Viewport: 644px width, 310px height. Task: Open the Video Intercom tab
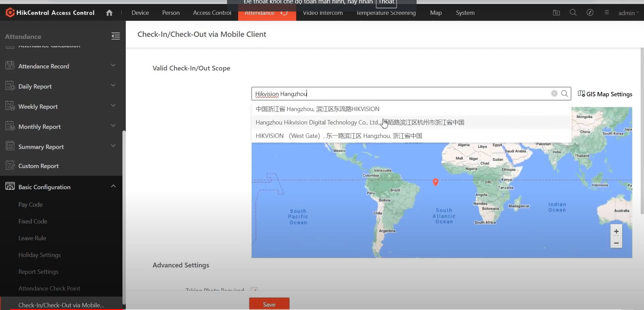coord(323,13)
